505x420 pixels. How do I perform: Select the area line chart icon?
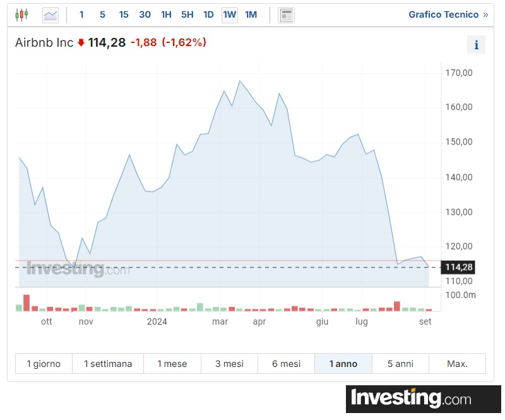(x=50, y=15)
